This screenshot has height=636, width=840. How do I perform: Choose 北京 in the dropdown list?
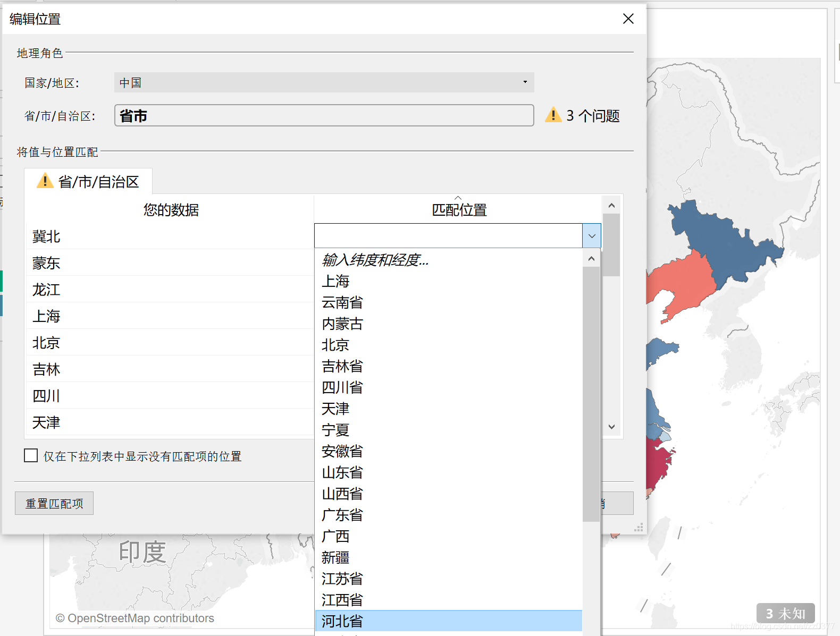click(449, 345)
